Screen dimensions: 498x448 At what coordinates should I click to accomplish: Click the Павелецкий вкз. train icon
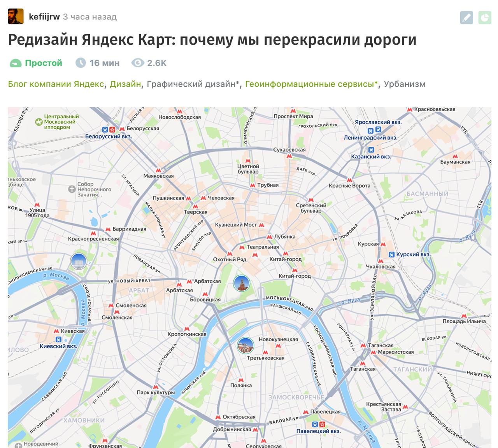pyautogui.click(x=314, y=424)
